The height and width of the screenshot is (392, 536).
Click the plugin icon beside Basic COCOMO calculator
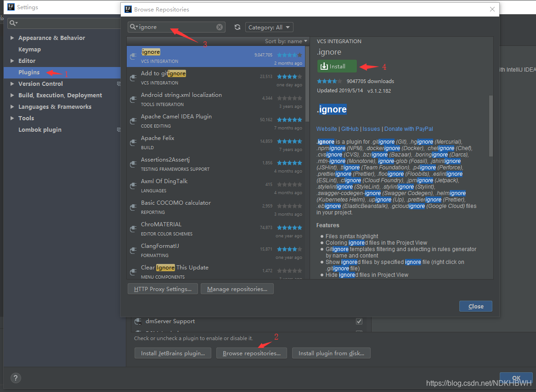pyautogui.click(x=133, y=207)
